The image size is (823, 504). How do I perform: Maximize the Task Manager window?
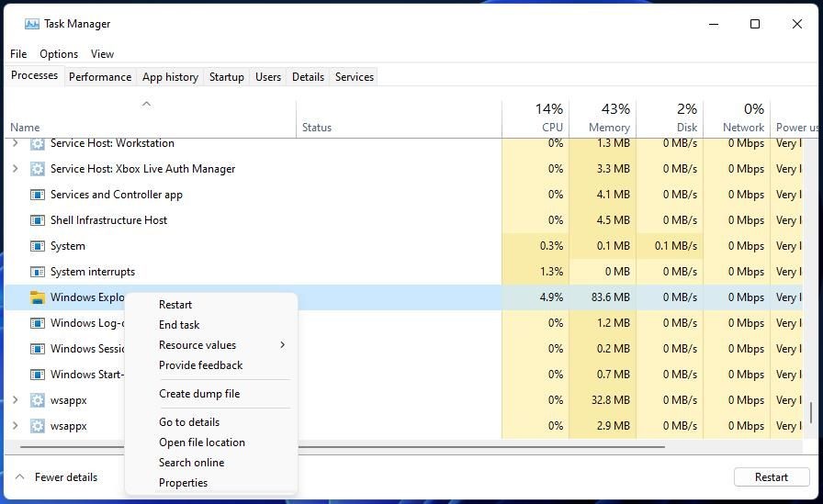[755, 24]
